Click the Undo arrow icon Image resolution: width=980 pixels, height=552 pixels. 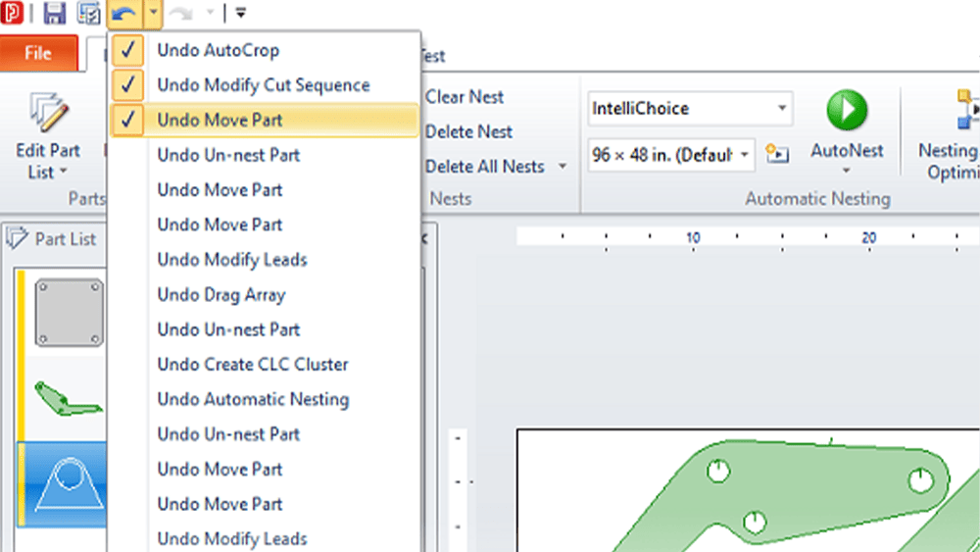[x=123, y=13]
